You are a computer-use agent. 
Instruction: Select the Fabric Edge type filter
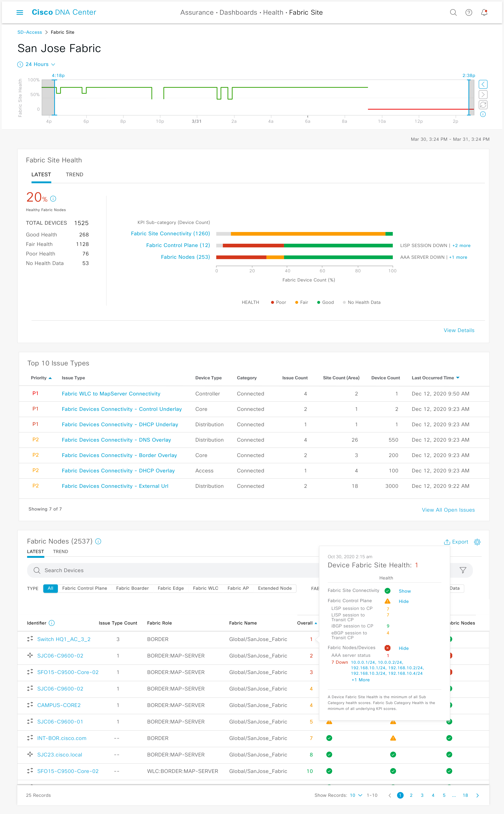171,588
